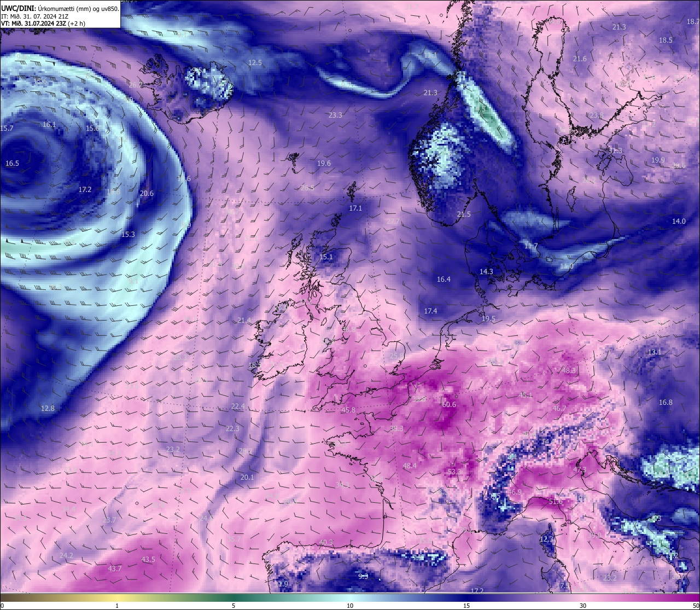Click the 48.3 value over Germany

569,370
